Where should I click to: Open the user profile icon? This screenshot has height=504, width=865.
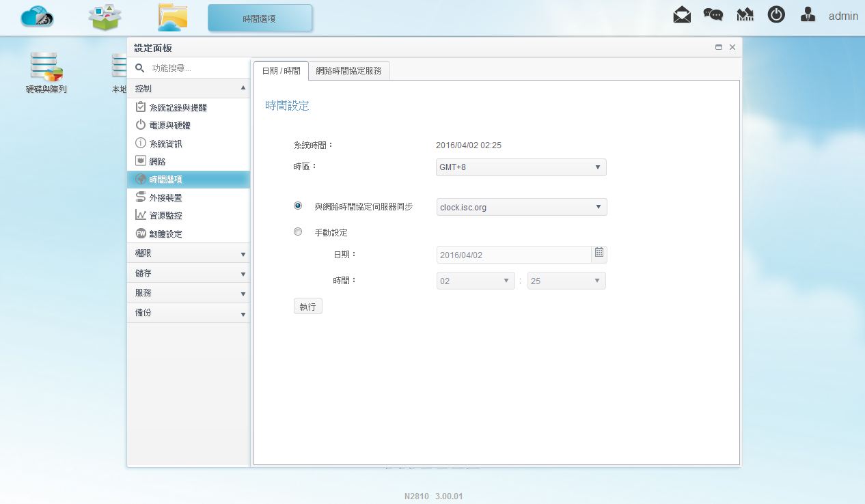(x=808, y=15)
